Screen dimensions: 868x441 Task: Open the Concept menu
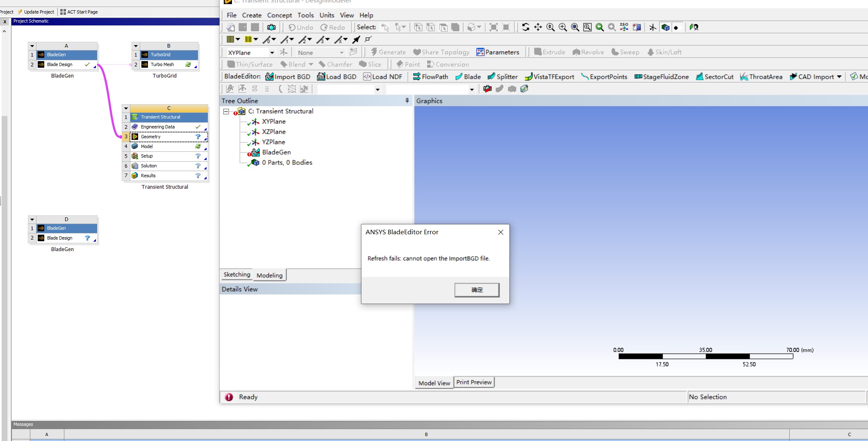[x=279, y=15]
